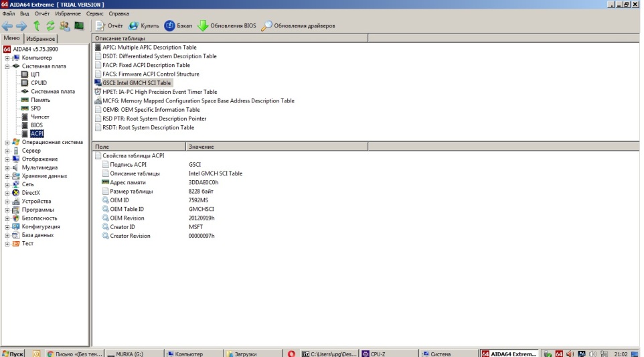Select Безопасность in the tree

(39, 218)
